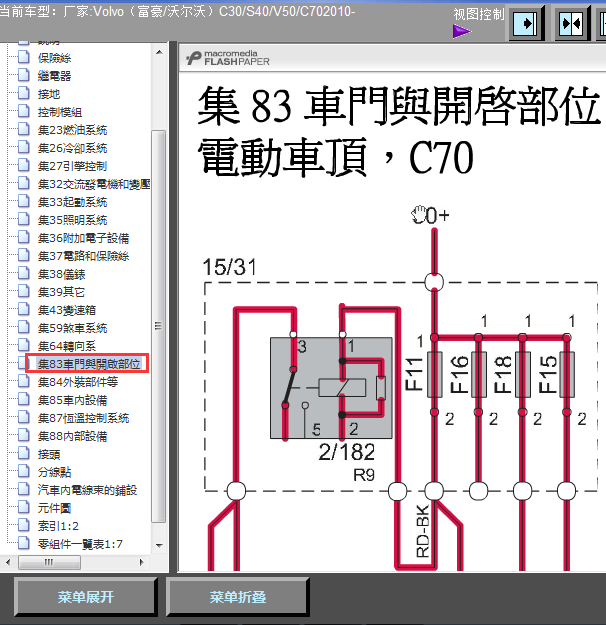Select 集32交流發電機 entry
This screenshot has width=606, height=625.
tap(94, 184)
